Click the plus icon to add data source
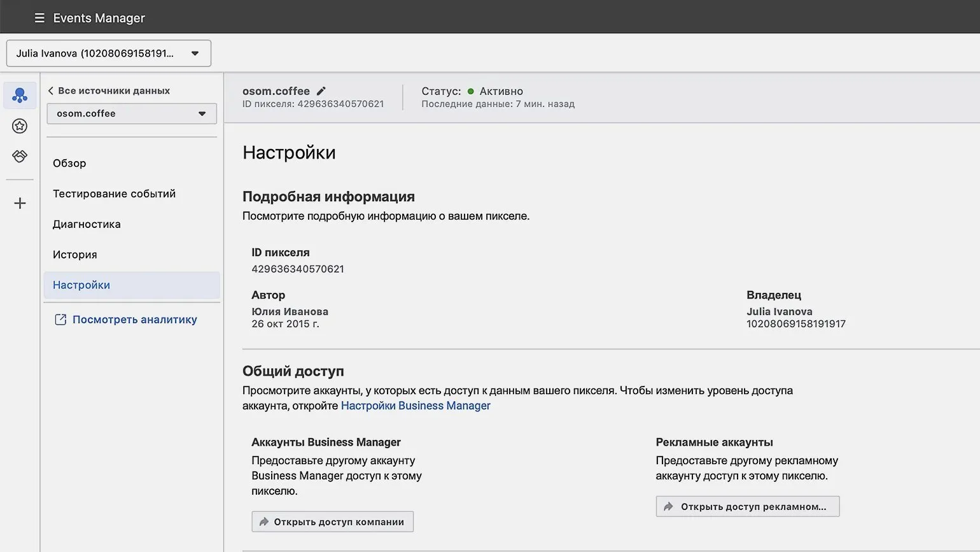This screenshot has height=552, width=980. [x=20, y=203]
